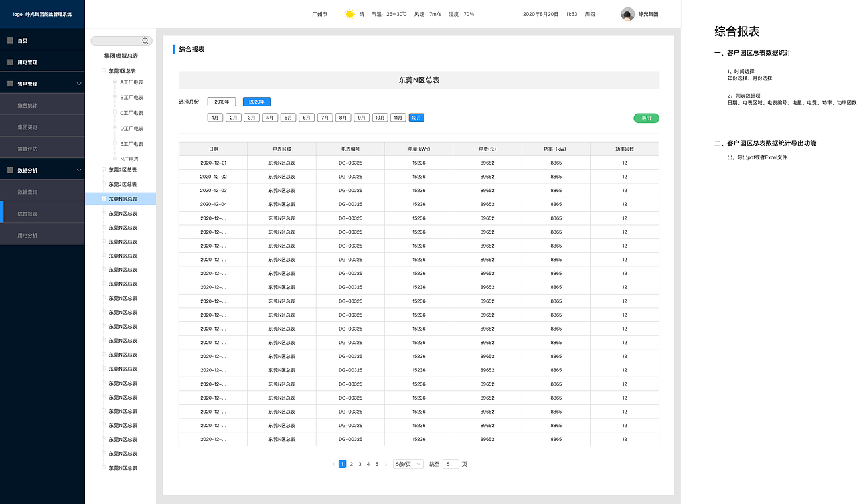The height and width of the screenshot is (504, 857).
Task: Choose the 6月 month button
Action: [x=307, y=118]
